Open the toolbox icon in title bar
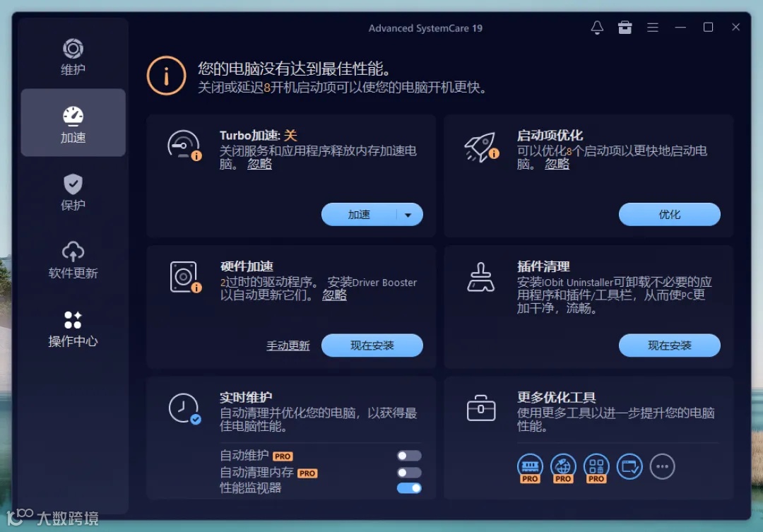The image size is (763, 532). coord(625,28)
